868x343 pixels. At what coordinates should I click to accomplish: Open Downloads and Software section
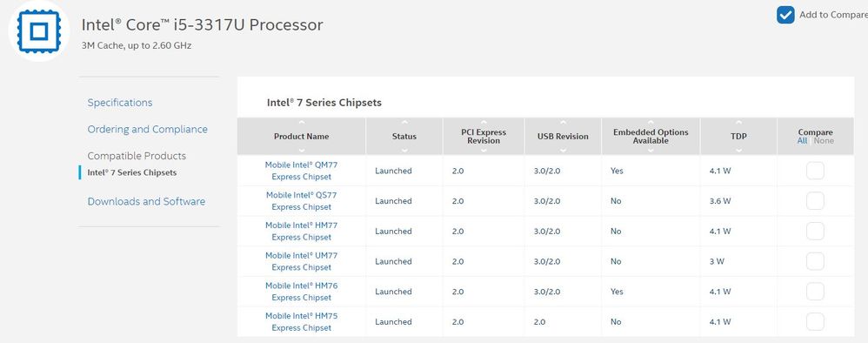point(146,202)
